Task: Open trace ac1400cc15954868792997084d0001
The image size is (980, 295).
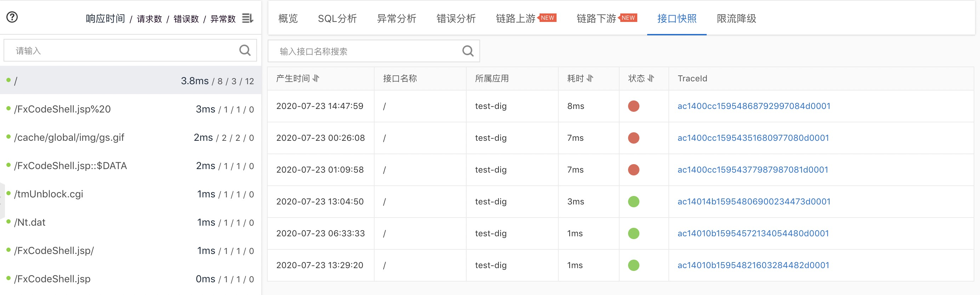Action: 754,106
